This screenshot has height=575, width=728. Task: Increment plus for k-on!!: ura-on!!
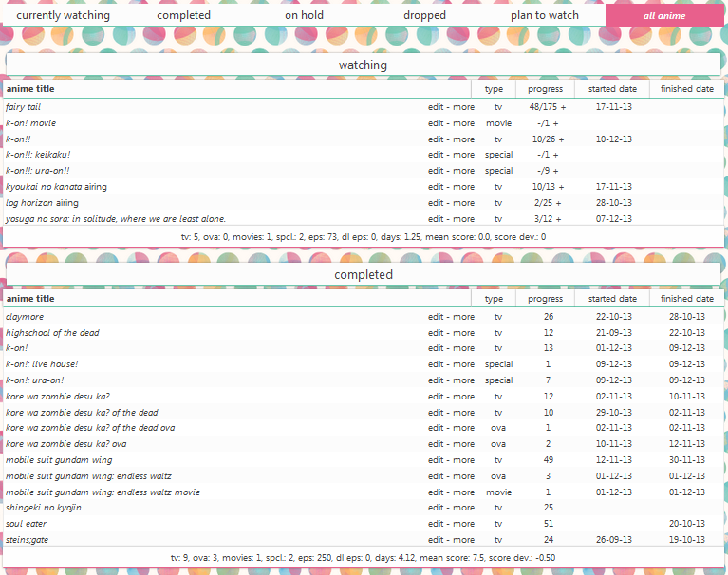pyautogui.click(x=556, y=171)
